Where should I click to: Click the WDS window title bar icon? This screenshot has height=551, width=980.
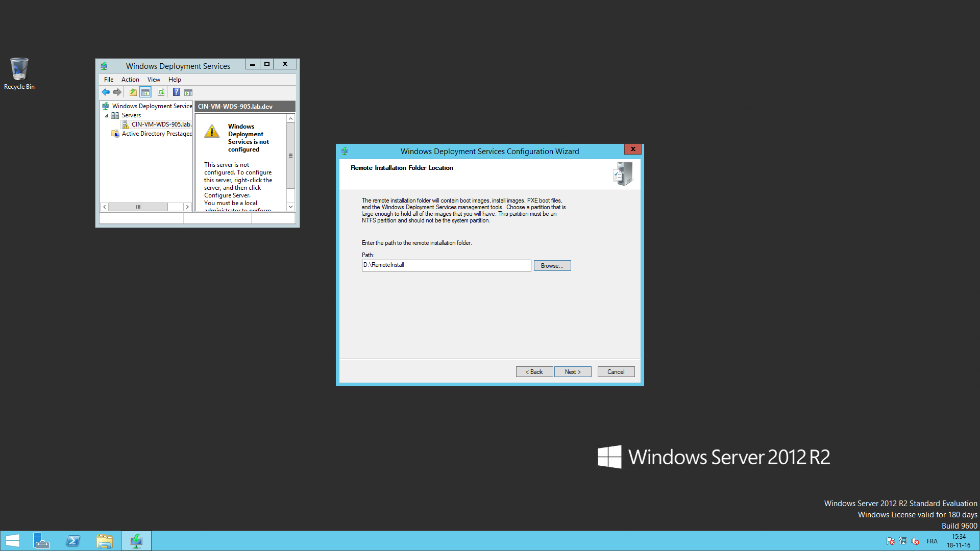pyautogui.click(x=104, y=66)
